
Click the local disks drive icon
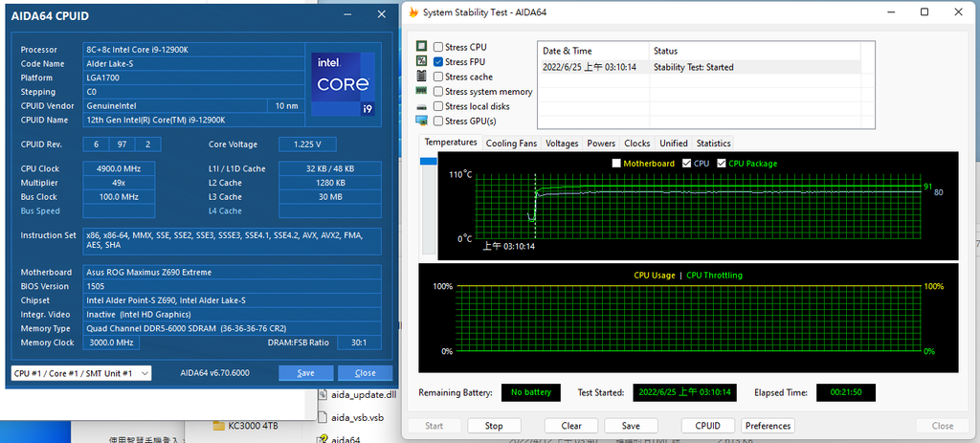coord(422,107)
